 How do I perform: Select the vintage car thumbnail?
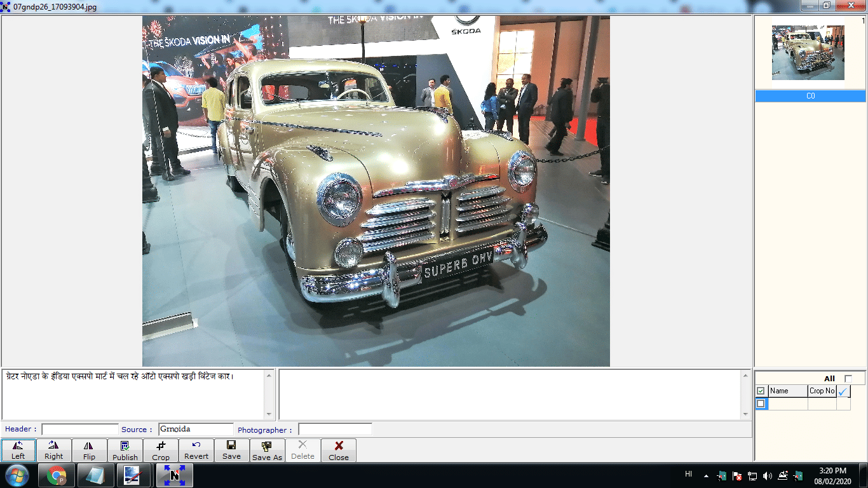pyautogui.click(x=808, y=53)
